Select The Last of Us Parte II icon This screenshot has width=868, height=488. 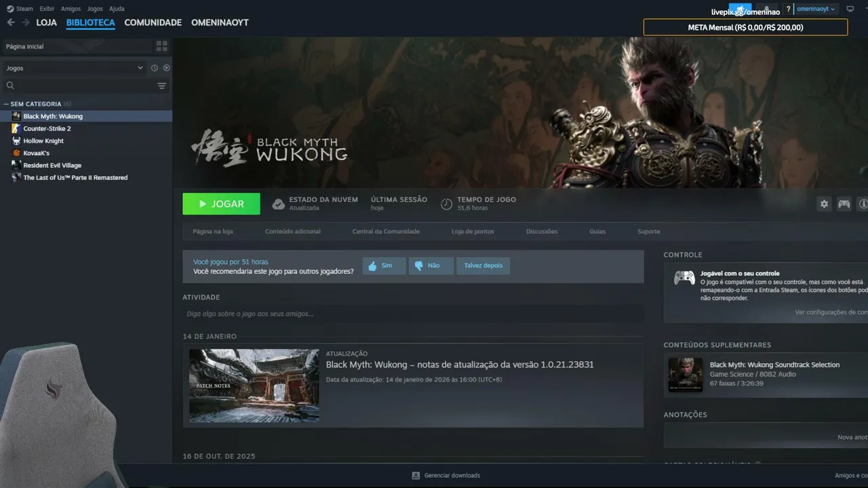(16, 177)
